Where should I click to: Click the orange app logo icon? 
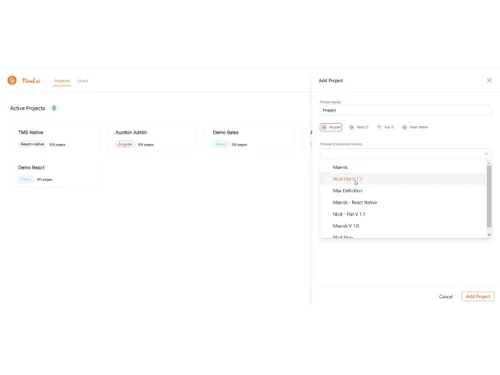[x=12, y=80]
